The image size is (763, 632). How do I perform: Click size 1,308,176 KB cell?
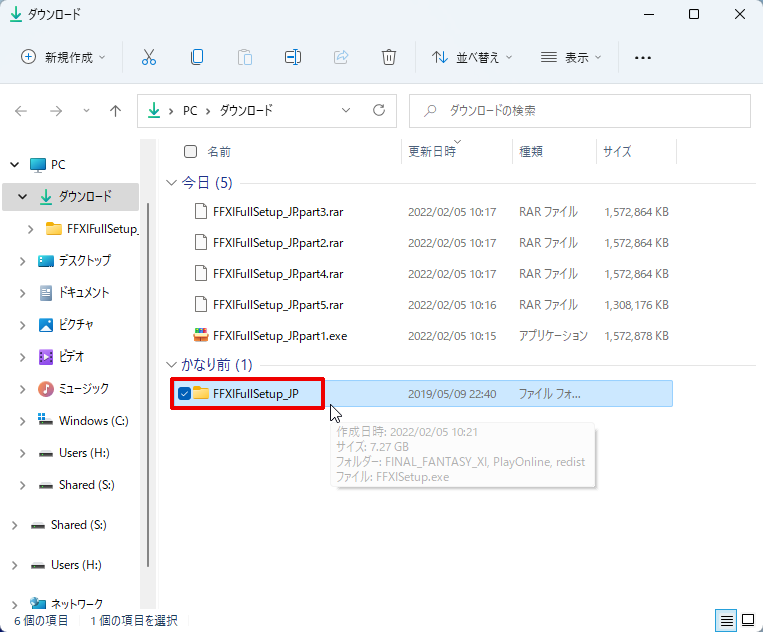(636, 305)
